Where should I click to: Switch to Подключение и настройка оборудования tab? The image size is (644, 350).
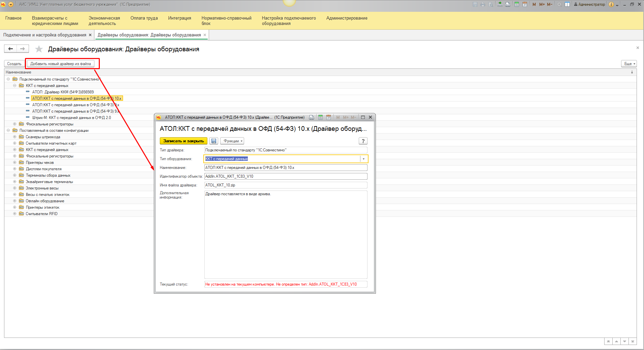point(45,35)
